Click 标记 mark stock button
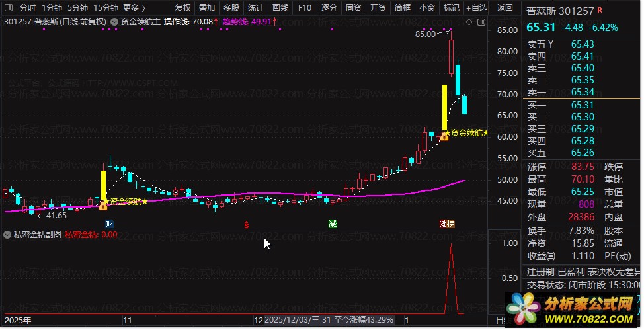 click(452, 8)
